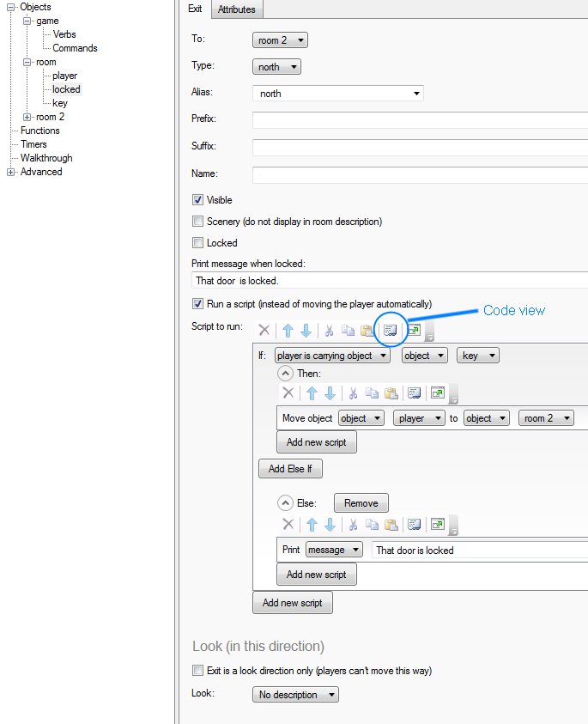Screen dimensions: 588x724
Task: Click the move up arrow in the main script toolbar
Action: (288, 330)
